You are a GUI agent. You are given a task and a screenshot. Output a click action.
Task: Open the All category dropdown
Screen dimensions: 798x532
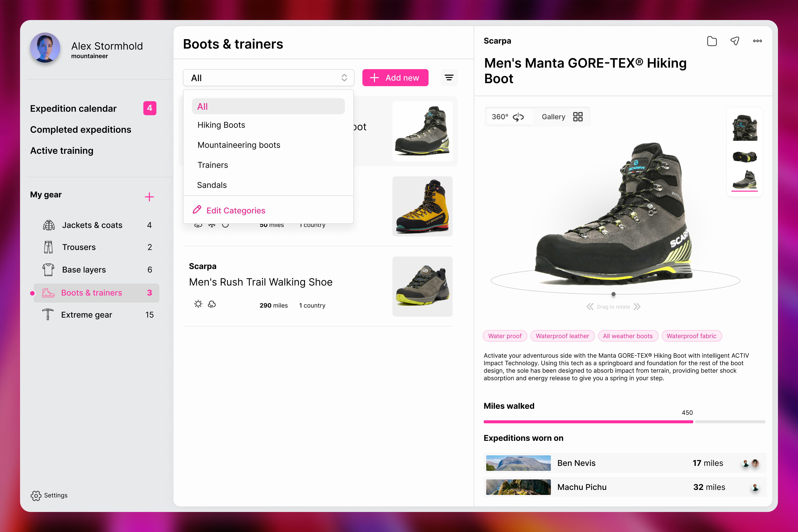[x=268, y=77]
